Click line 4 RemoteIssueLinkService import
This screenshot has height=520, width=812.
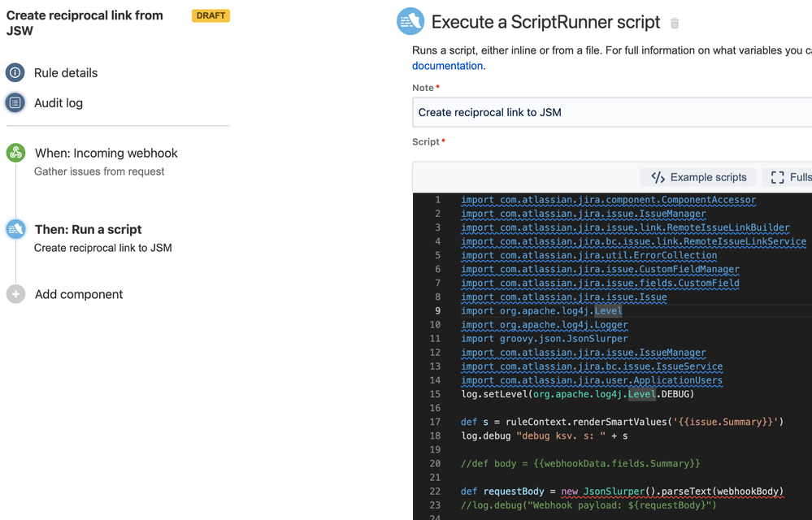[x=633, y=241]
